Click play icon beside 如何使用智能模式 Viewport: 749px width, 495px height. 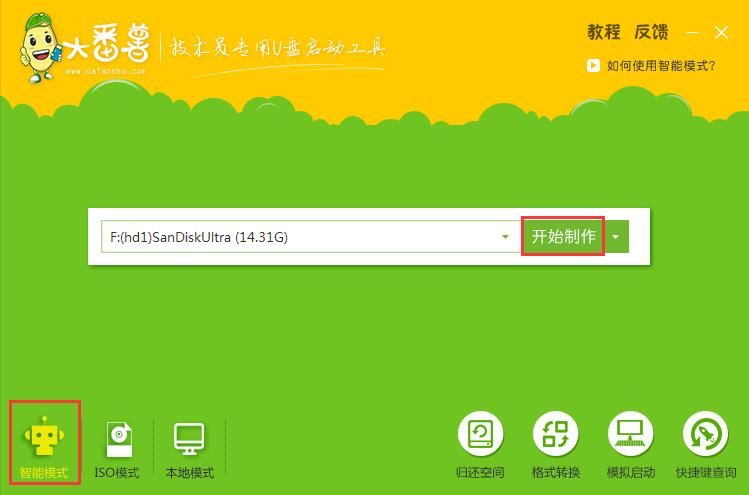[592, 66]
